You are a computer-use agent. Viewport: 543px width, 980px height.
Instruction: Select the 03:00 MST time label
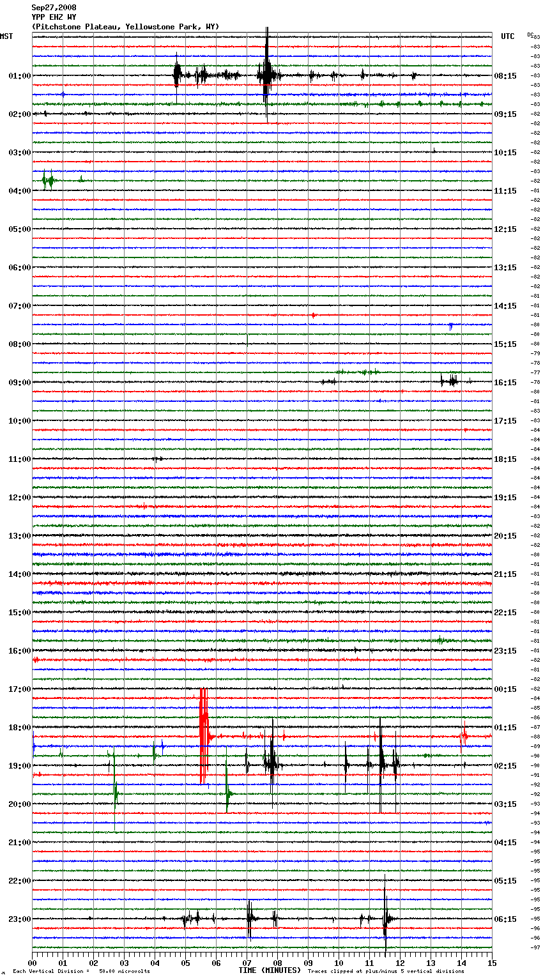coord(20,153)
